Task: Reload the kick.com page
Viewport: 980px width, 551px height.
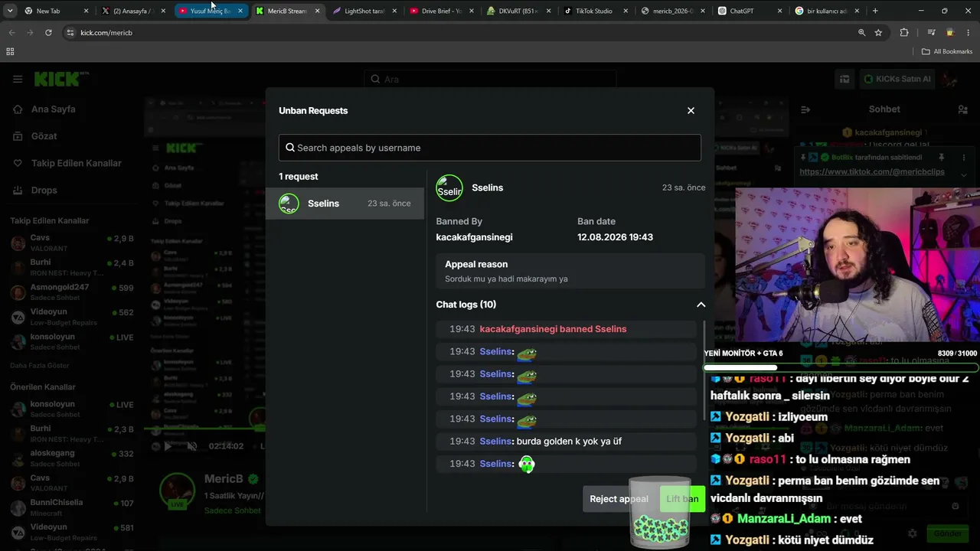Action: pos(48,33)
